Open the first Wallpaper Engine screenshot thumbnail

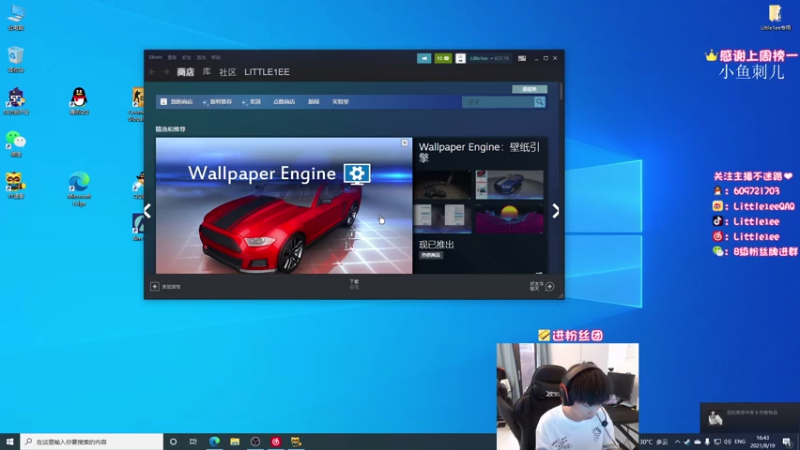pos(442,185)
